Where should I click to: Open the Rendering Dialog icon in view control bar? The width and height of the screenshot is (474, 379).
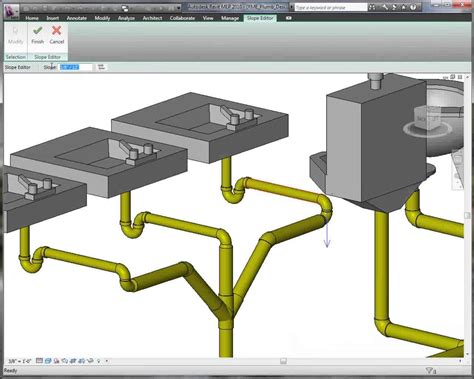(73, 361)
